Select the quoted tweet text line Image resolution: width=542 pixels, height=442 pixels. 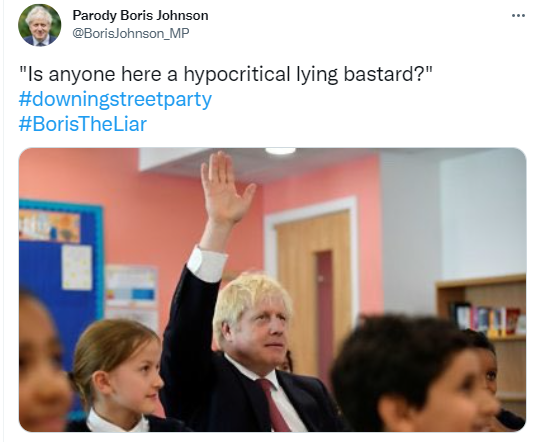point(226,74)
